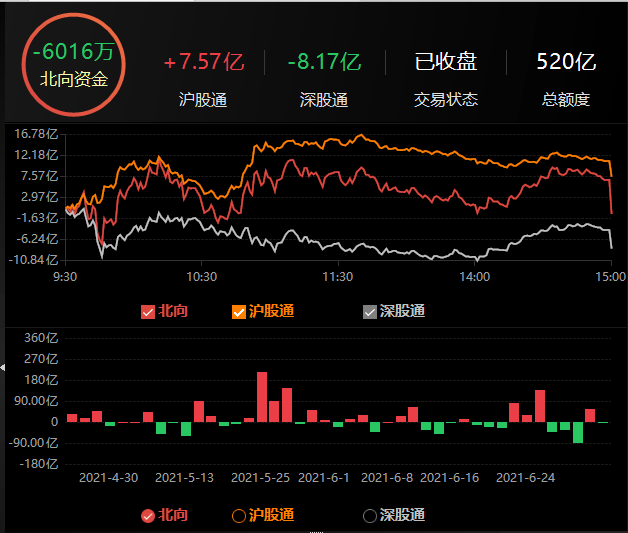The height and width of the screenshot is (533, 628).
Task: Select the 深股通 radio button below bar chart
Action: coord(370,516)
